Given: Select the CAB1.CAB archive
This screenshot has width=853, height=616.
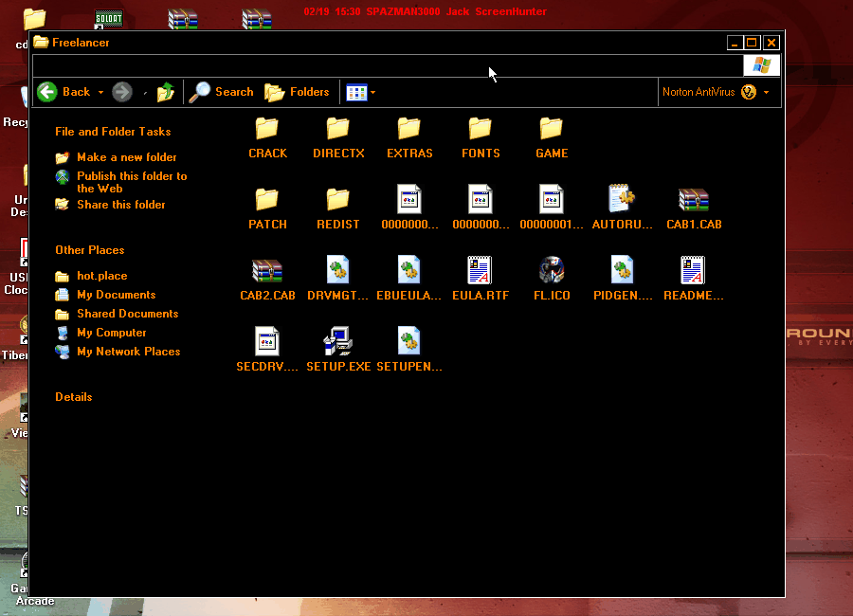Looking at the screenshot, I should click(x=694, y=208).
